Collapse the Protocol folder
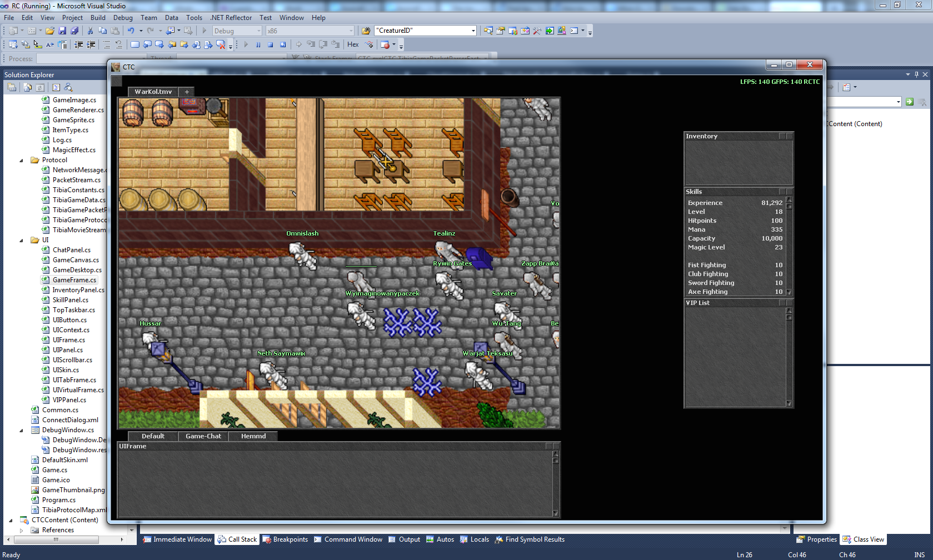The image size is (933, 560). click(x=22, y=160)
